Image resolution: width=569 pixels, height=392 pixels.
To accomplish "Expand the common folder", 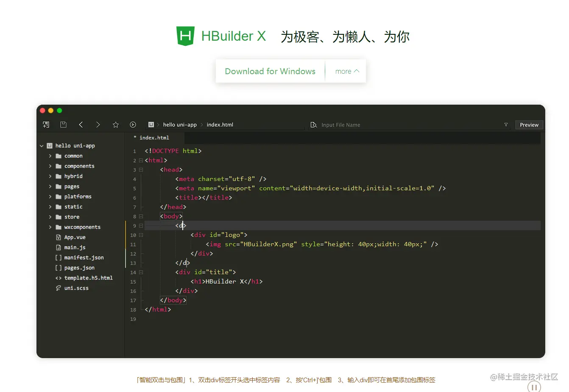I will (50, 156).
